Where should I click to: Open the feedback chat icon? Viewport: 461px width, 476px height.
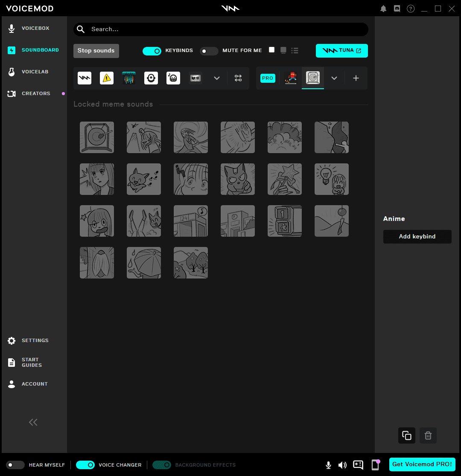(358, 465)
